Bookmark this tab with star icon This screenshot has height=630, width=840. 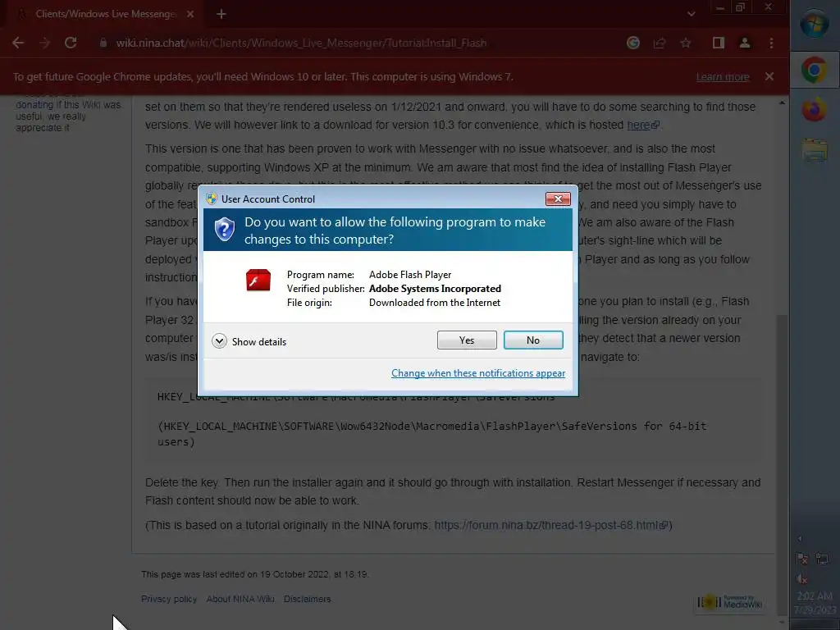(x=686, y=43)
